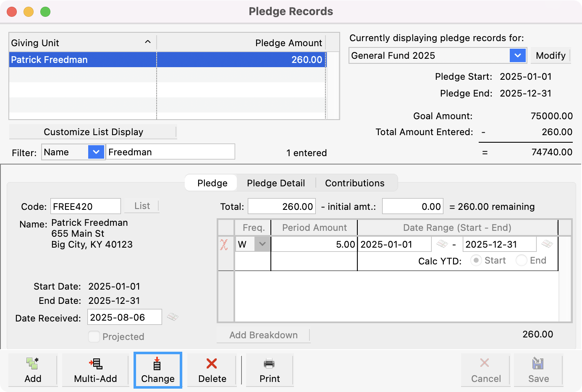The image size is (582, 392).
Task: Open the calendar next to Date Received
Action: pos(173,317)
